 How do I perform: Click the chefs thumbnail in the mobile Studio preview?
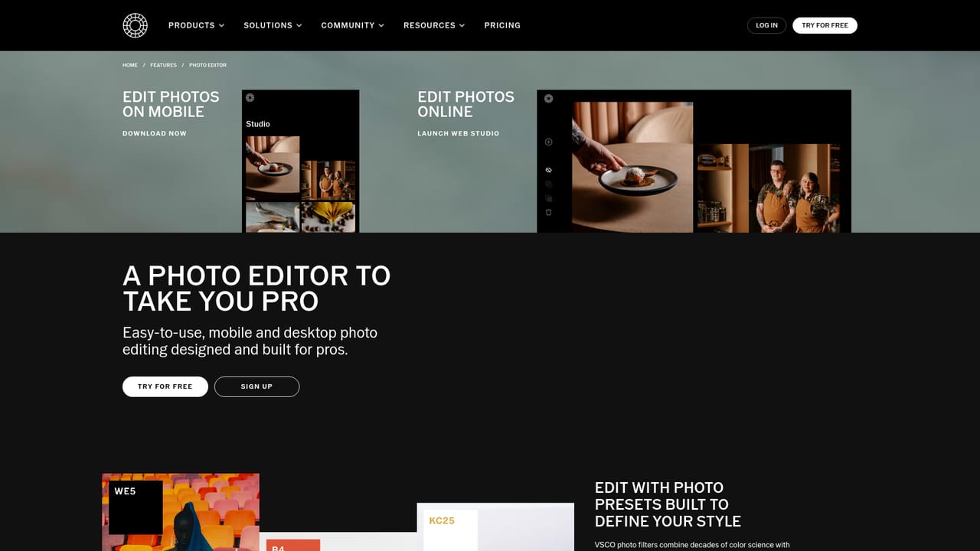[x=328, y=181]
